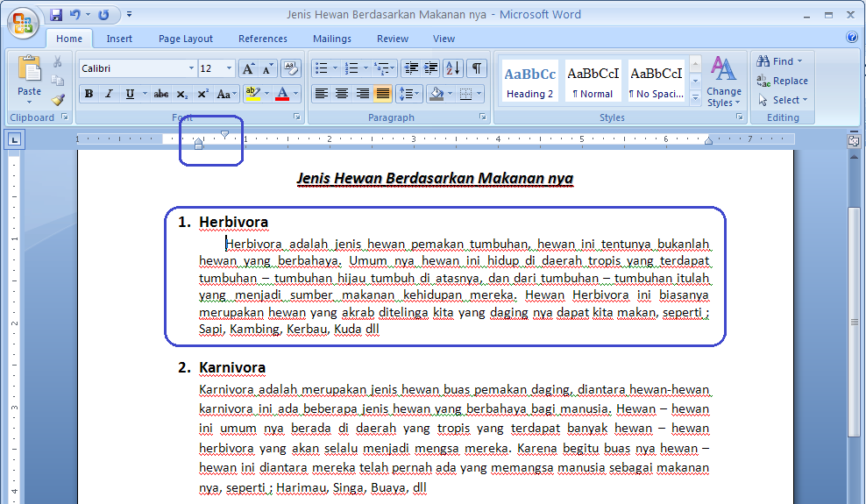The width and height of the screenshot is (866, 504).
Task: Apply superscript formatting
Action: tap(202, 94)
